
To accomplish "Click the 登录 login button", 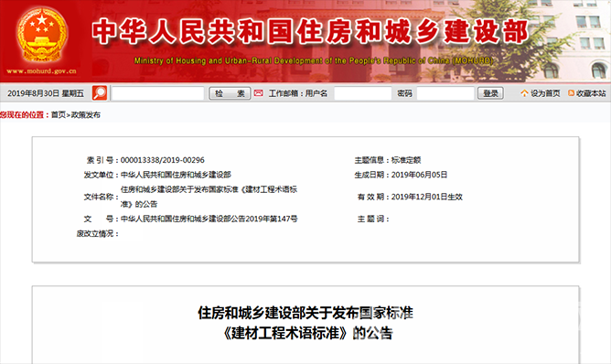I will click(490, 93).
